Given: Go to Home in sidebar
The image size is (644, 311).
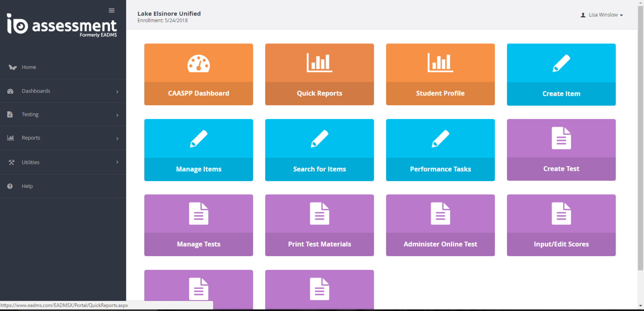Looking at the screenshot, I should (29, 67).
